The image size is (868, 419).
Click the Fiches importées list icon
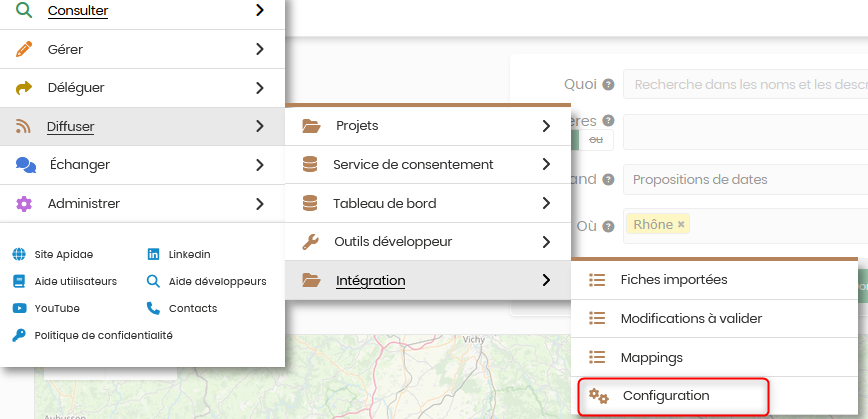[597, 280]
